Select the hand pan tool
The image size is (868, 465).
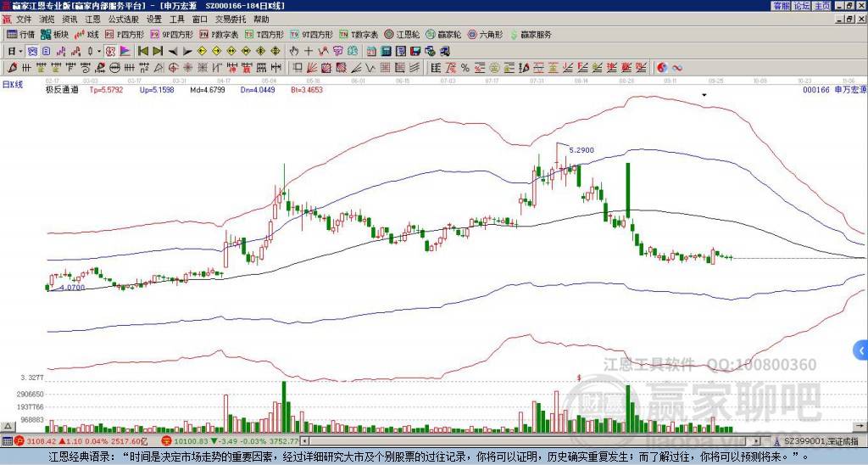tap(293, 52)
